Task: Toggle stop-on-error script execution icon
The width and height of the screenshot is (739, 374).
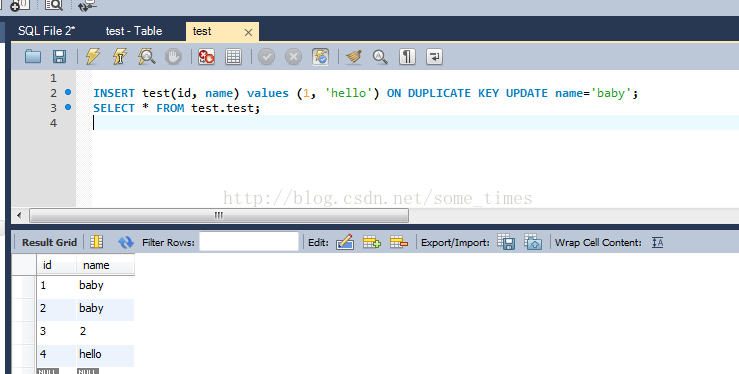Action: pyautogui.click(x=206, y=57)
